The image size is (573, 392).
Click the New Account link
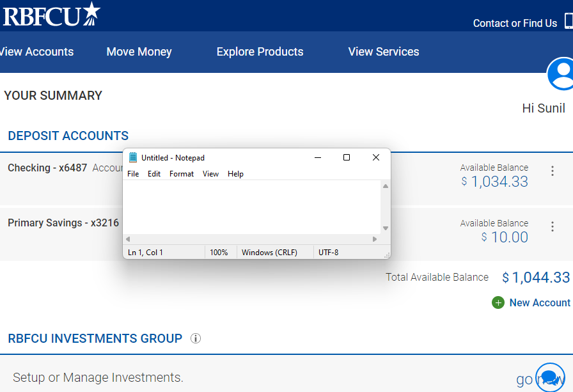(x=540, y=302)
